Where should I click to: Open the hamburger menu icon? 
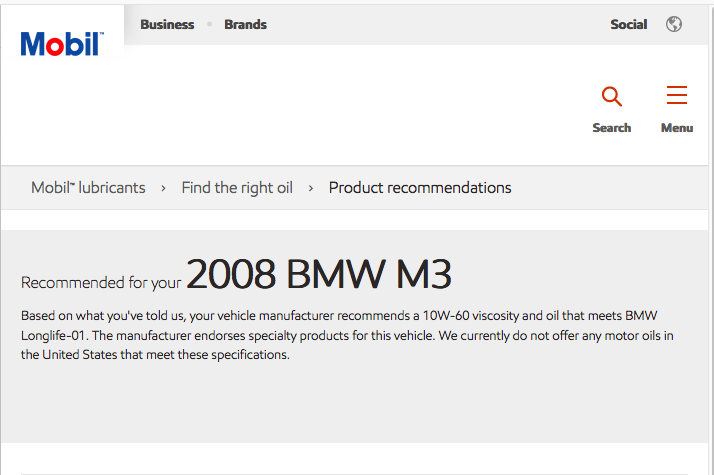point(677,95)
